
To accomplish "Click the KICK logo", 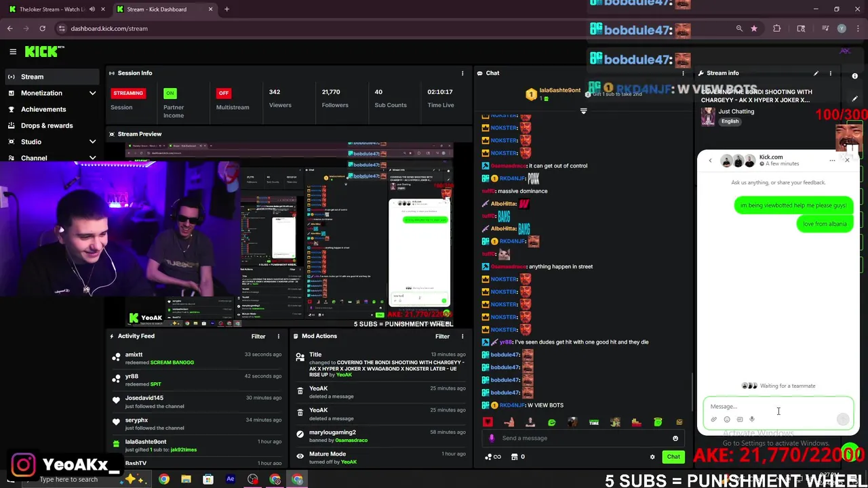I will click(x=44, y=52).
